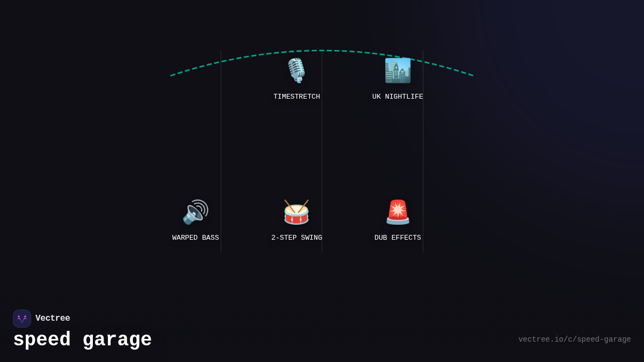Click the Dub Effects siren icon

[x=398, y=212]
